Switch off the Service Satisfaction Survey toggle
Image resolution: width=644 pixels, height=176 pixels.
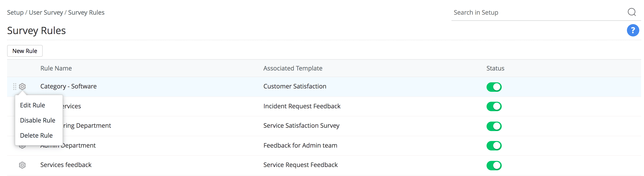[x=494, y=126]
